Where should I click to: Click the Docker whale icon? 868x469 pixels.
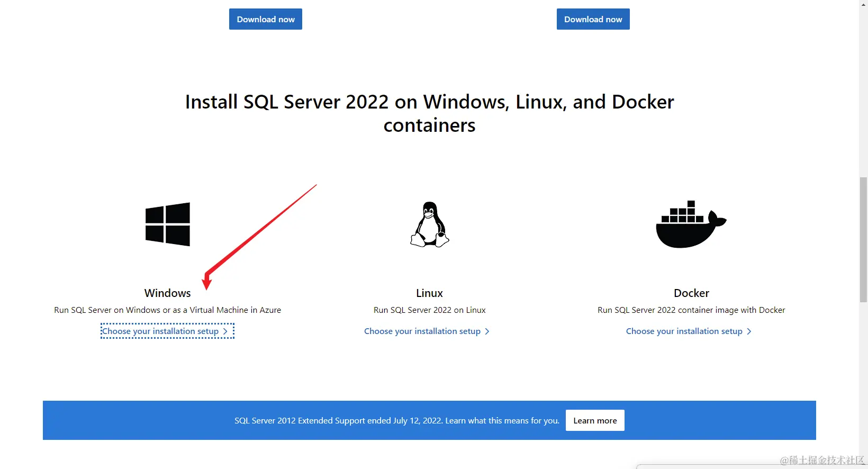pyautogui.click(x=691, y=224)
